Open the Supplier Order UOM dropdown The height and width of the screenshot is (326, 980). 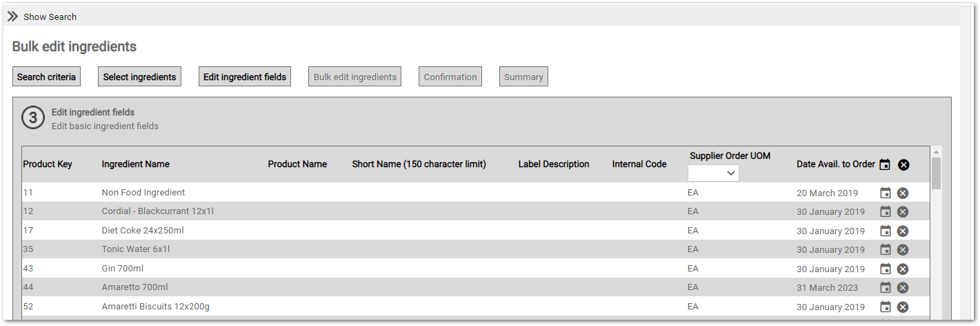pyautogui.click(x=713, y=173)
